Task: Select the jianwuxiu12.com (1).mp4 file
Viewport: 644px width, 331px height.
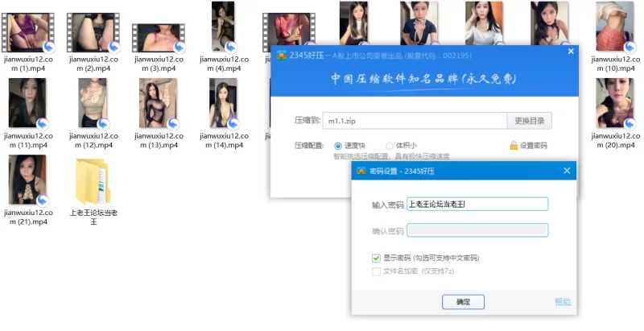Action: [x=27, y=32]
